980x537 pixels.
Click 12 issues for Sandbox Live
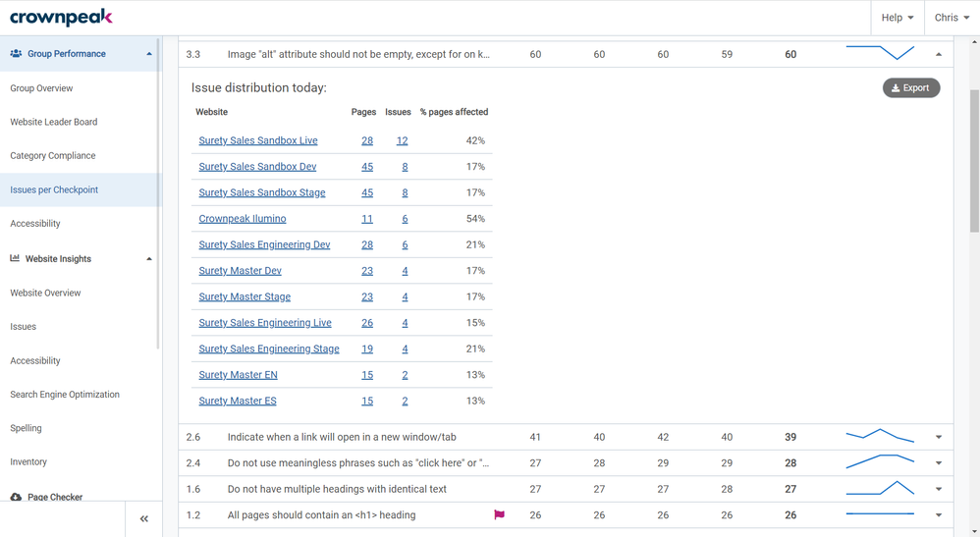402,140
